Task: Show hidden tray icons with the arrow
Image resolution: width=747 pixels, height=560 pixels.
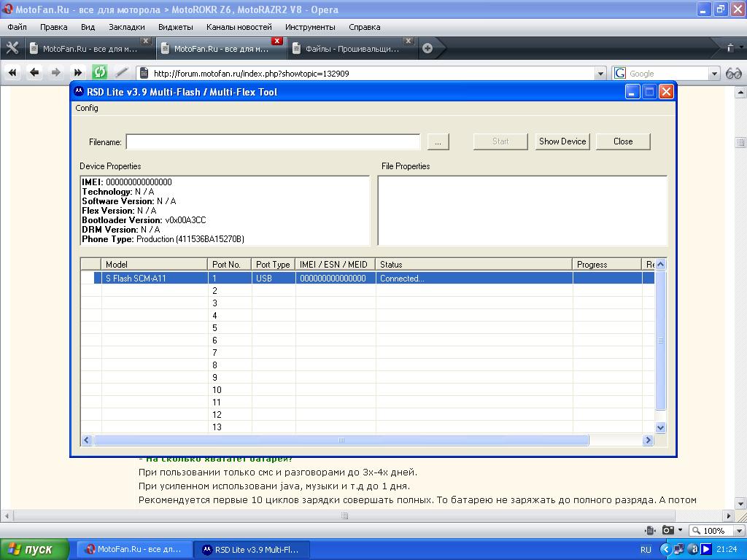Action: coord(665,549)
